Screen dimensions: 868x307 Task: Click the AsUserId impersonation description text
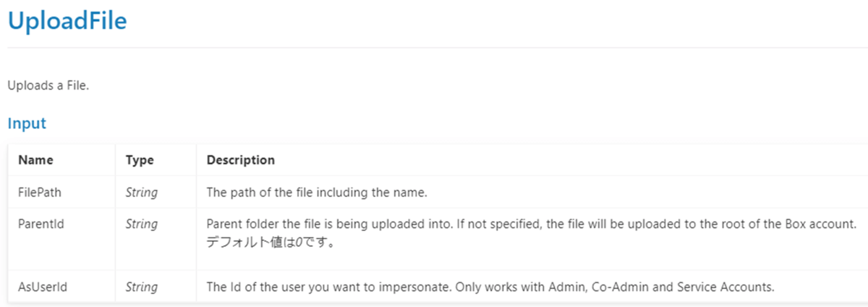pyautogui.click(x=490, y=287)
